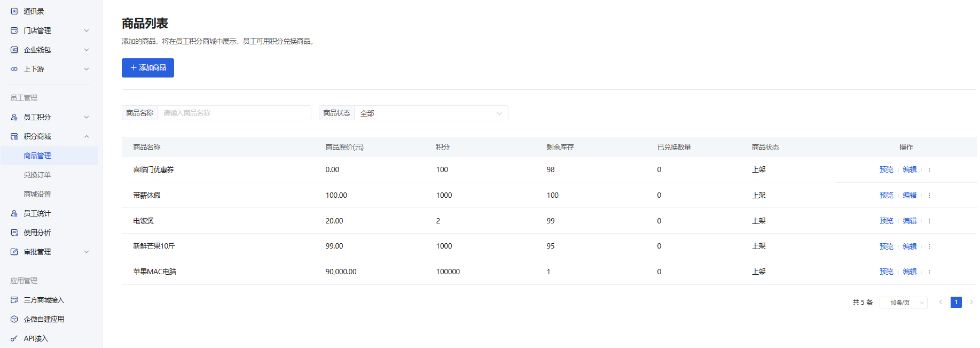The height and width of the screenshot is (348, 980).
Task: Click the API接入 plug icon
Action: pos(14,338)
